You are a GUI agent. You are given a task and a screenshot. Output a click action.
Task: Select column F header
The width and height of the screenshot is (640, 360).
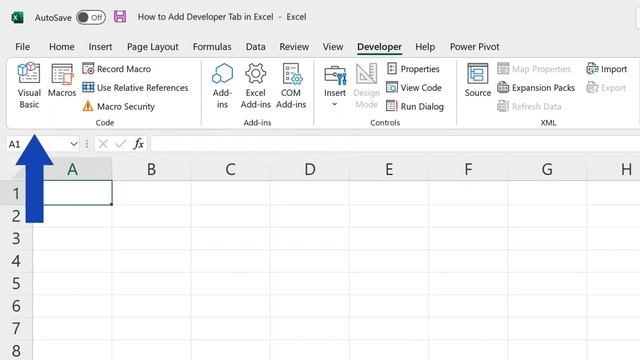(468, 169)
